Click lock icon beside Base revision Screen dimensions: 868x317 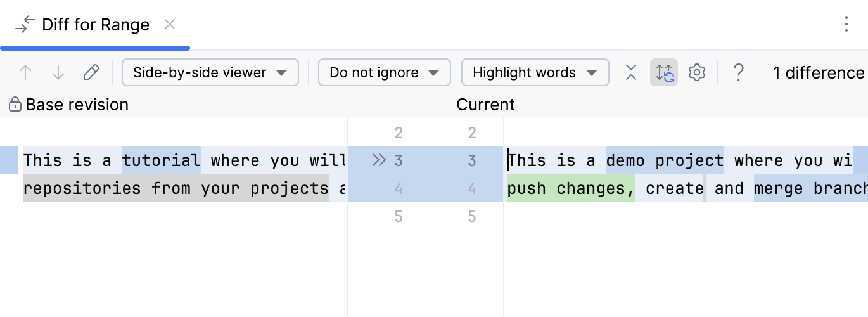15,105
